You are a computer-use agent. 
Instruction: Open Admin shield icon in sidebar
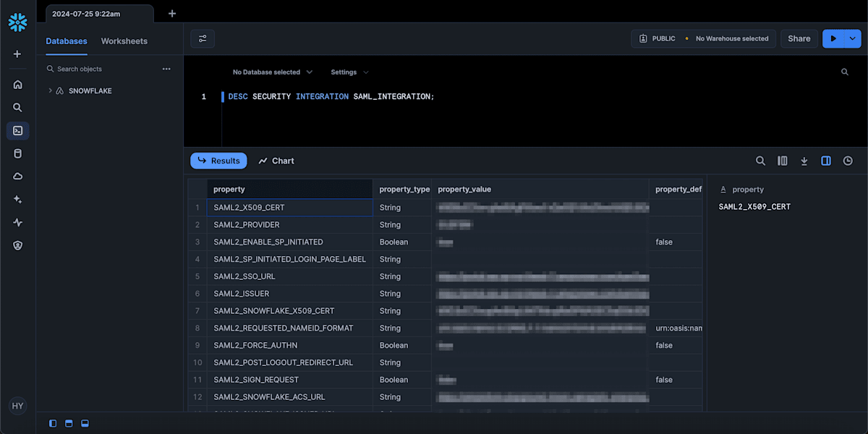tap(17, 245)
